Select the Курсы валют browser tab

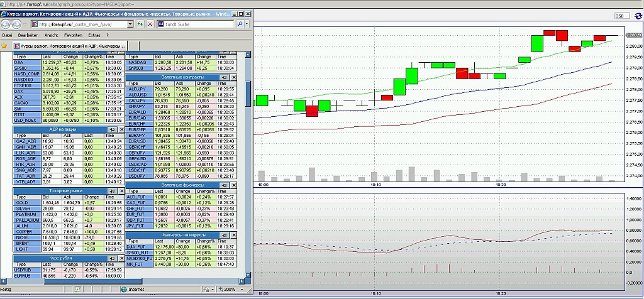click(x=70, y=45)
